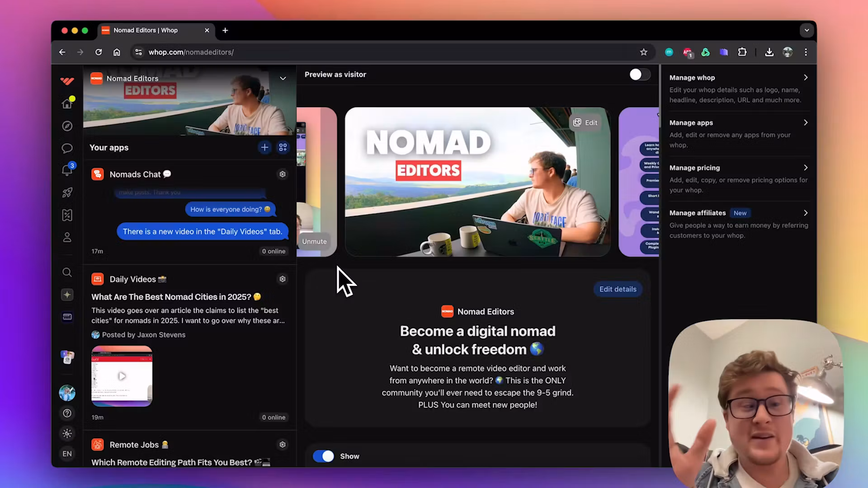
Task: Open the Home sidebar icon
Action: pos(67,103)
